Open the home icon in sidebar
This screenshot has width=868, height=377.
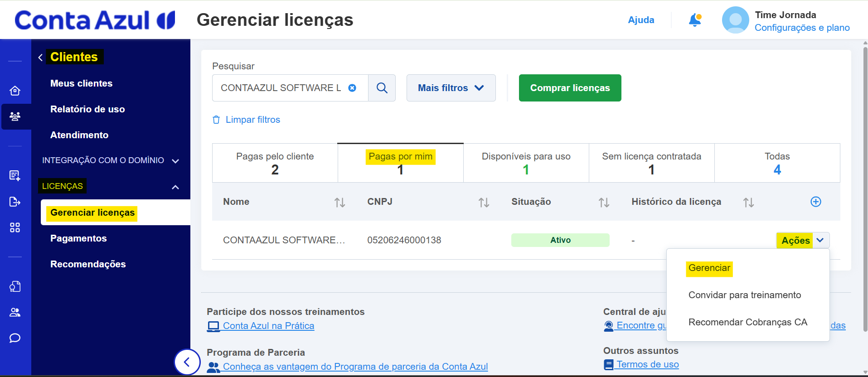tap(15, 91)
